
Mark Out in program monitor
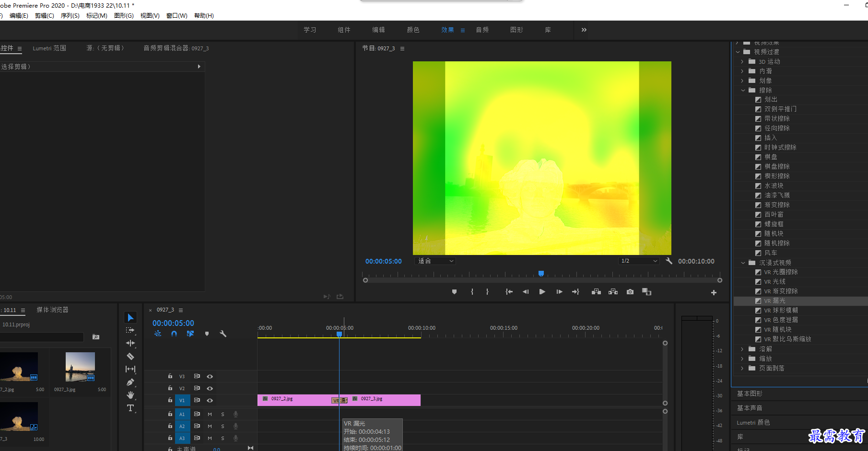(487, 292)
